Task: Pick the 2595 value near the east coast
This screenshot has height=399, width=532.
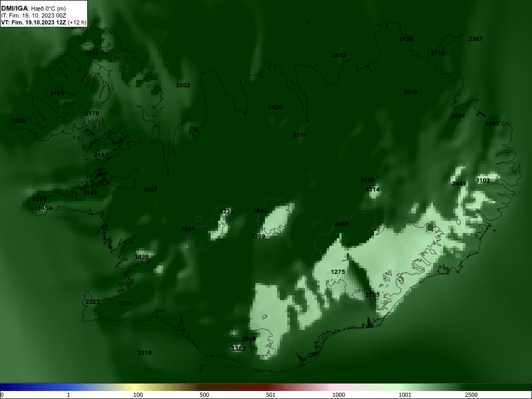Action: 492,123
